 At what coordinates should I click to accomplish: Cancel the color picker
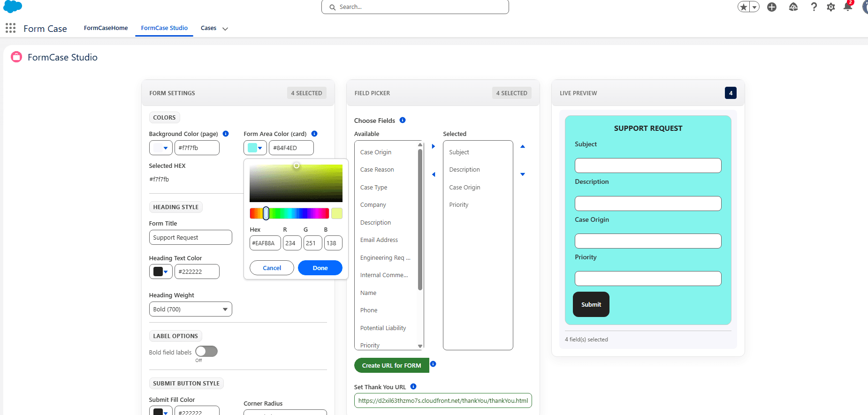(x=272, y=268)
